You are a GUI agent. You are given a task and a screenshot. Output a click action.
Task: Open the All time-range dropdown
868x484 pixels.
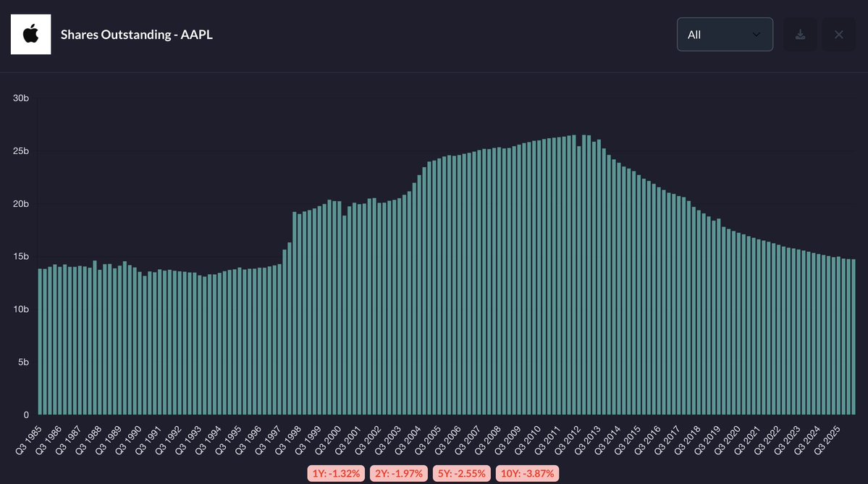(725, 34)
